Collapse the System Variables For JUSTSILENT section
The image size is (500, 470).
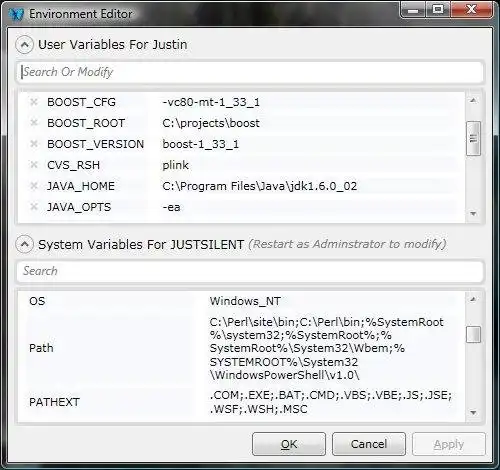(x=24, y=244)
